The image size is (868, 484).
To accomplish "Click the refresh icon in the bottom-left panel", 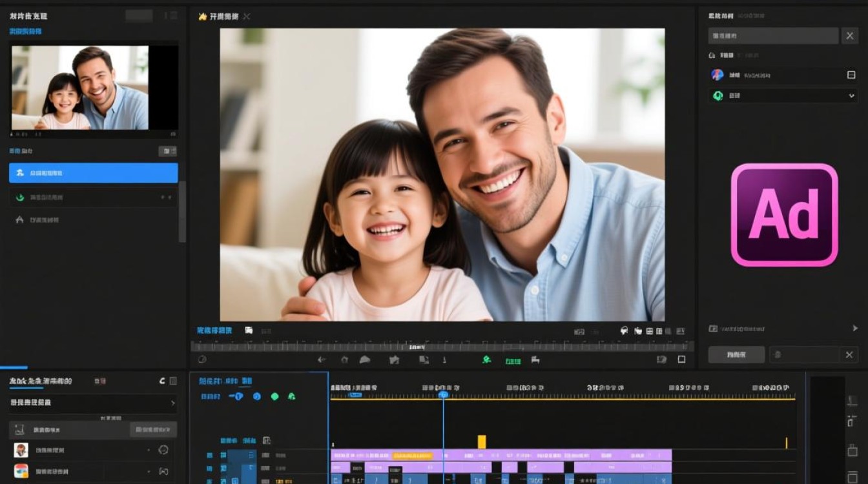I will coord(162,381).
